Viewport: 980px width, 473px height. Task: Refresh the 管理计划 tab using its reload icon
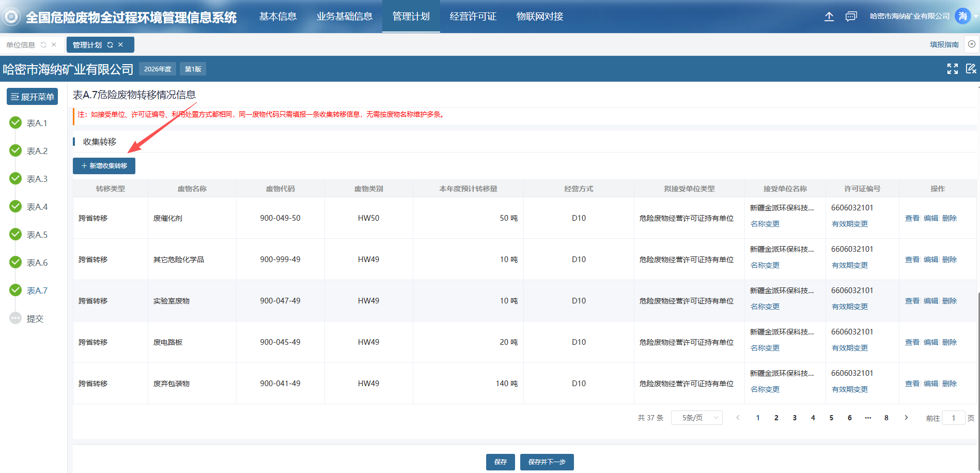coord(110,45)
